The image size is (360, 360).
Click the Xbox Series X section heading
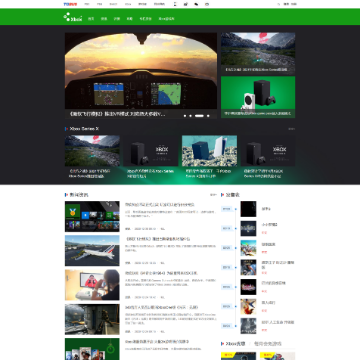[84, 128]
